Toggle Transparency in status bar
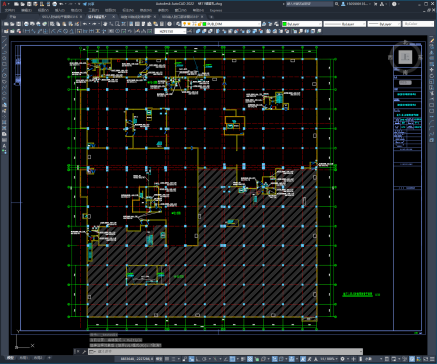This screenshot has width=437, height=364. click(250, 359)
